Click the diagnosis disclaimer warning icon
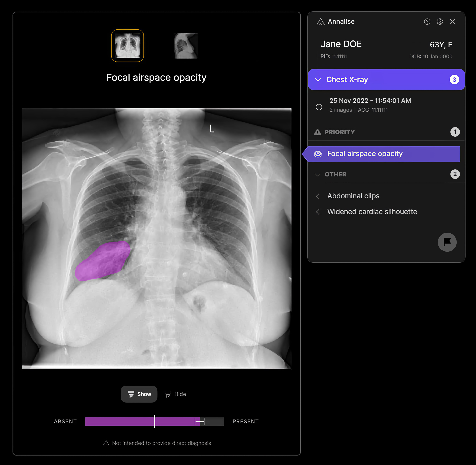 106,443
